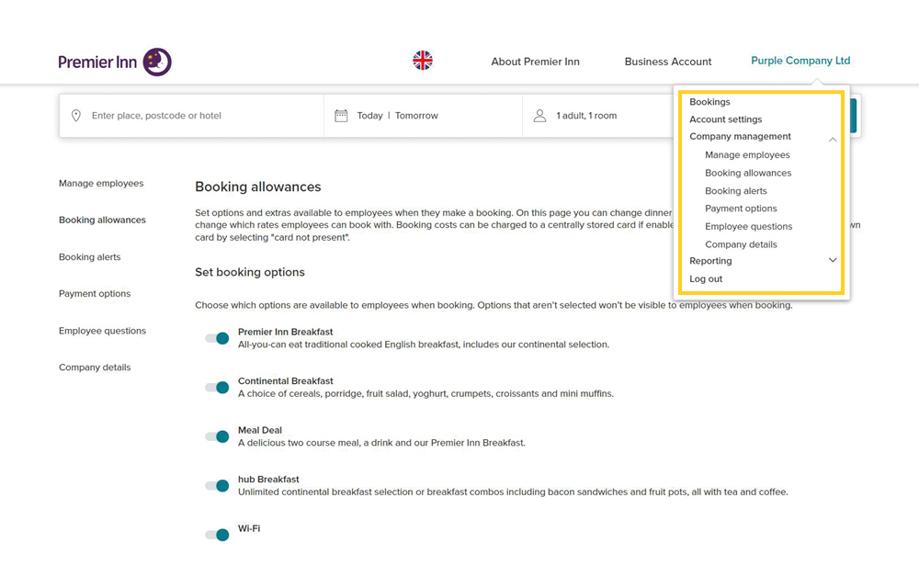This screenshot has height=588, width=919.
Task: Open Booking alerts in the dropdown menu
Action: (735, 191)
